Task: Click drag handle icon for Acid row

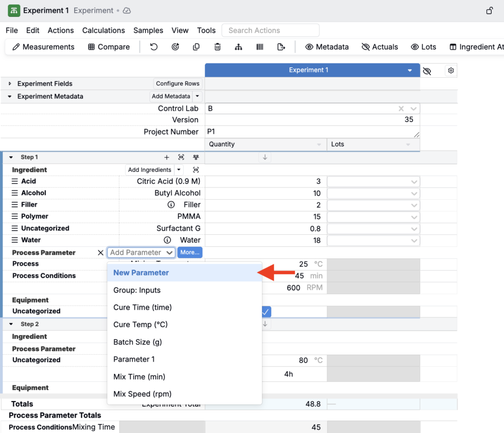Action: click(x=15, y=181)
